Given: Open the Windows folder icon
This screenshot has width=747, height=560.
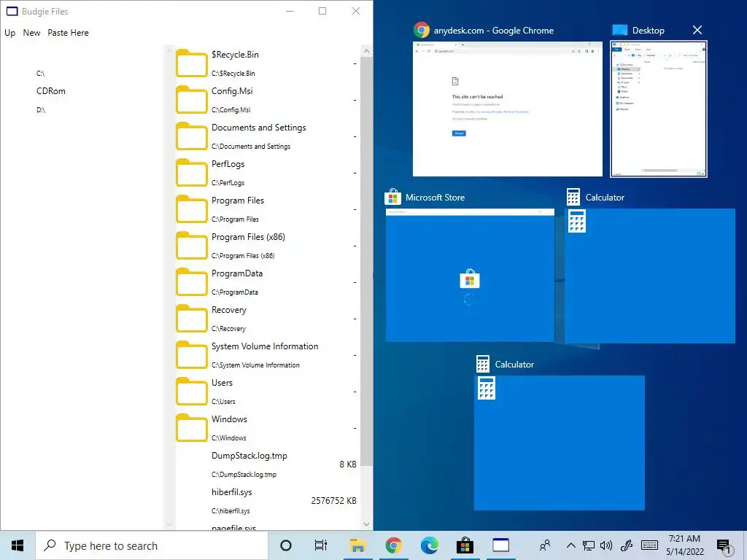Looking at the screenshot, I should coord(192,429).
